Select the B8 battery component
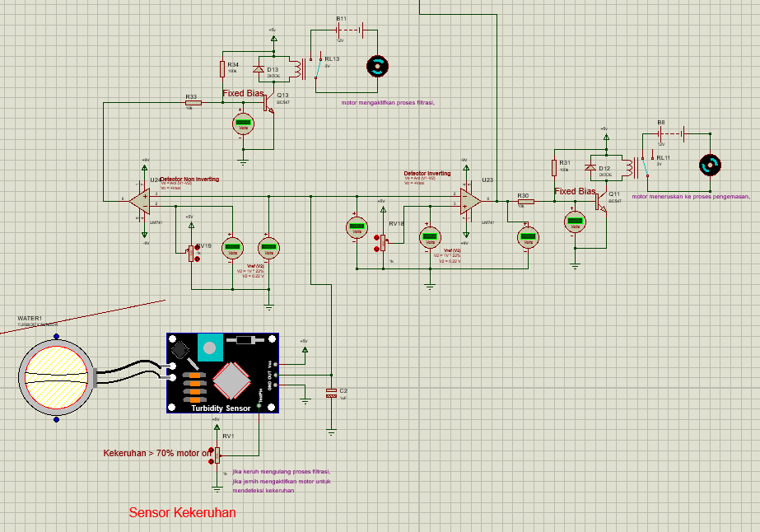The width and height of the screenshot is (760, 532). click(x=672, y=133)
